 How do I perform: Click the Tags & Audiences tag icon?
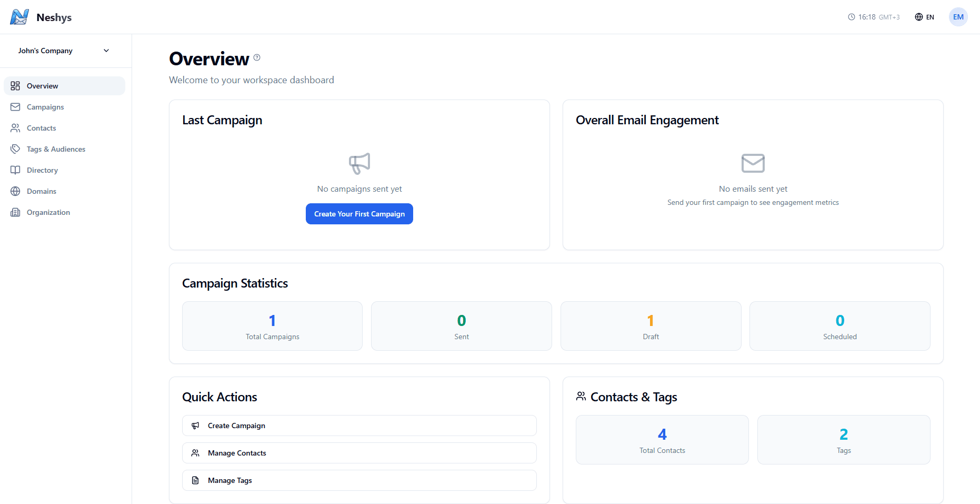tap(15, 149)
